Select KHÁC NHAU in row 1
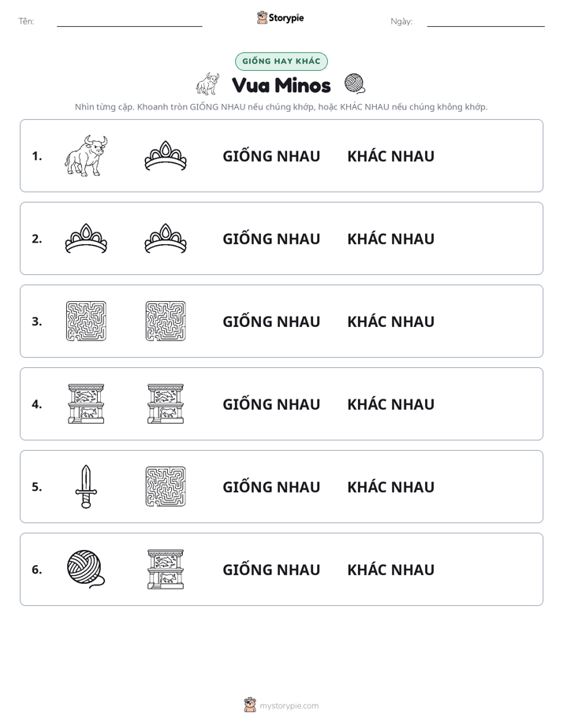Screen dimensions: 563x728 [x=390, y=157]
